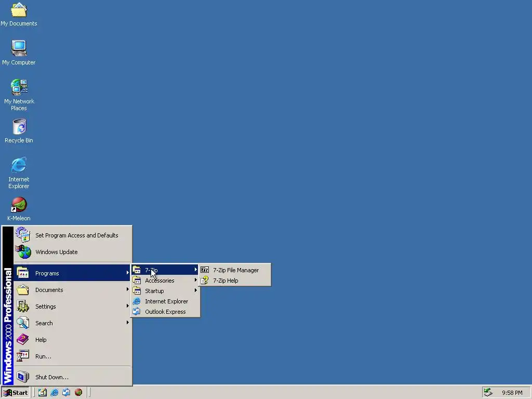Open Settings in the Start menu
Screen dimensions: 532x399
click(72, 307)
